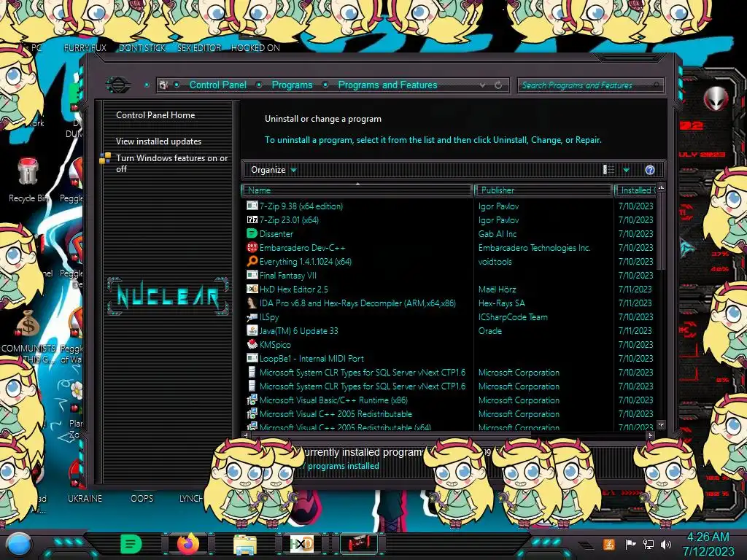Expand the arrow before Control Panel
Image resolution: width=747 pixels, height=560 pixels.
(x=177, y=85)
